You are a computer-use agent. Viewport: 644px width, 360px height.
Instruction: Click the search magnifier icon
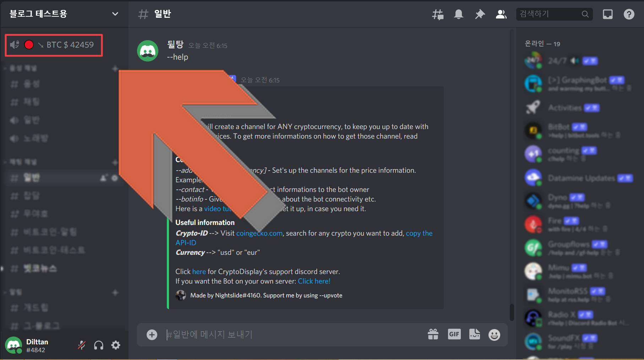(x=585, y=14)
